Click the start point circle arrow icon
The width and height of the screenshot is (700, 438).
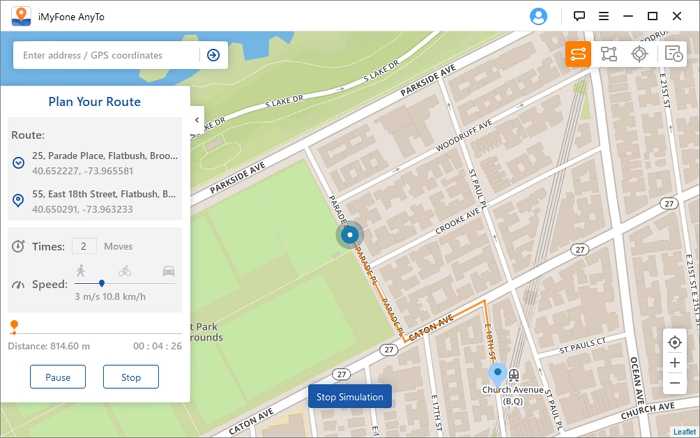pyautogui.click(x=18, y=163)
